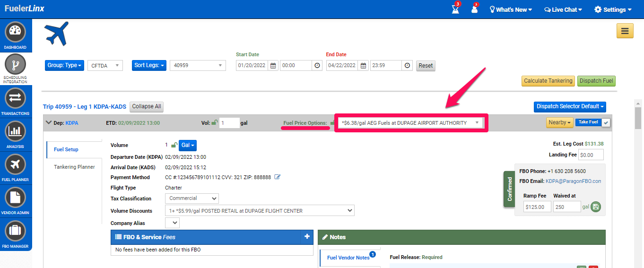Click the Landing Fee input field

pos(591,155)
